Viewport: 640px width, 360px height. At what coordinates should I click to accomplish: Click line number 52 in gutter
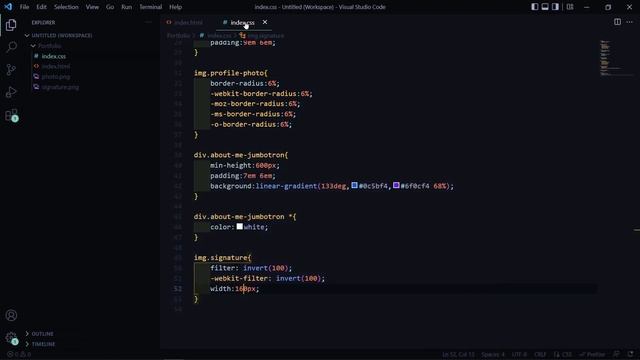pyautogui.click(x=178, y=289)
